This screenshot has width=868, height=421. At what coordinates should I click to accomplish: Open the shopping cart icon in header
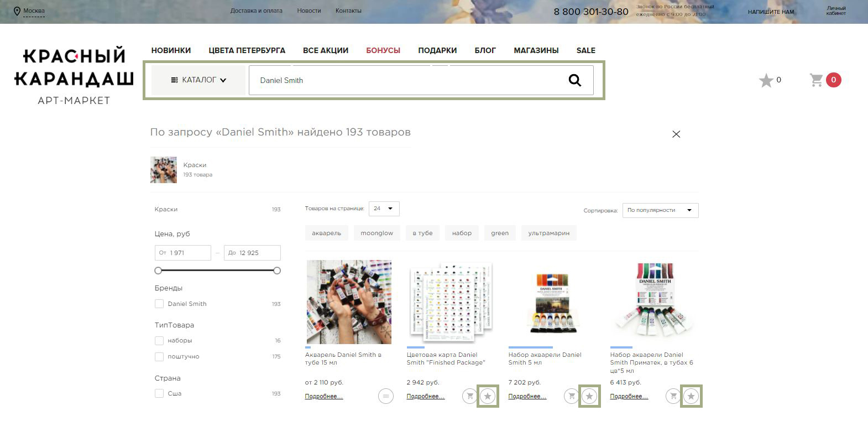[817, 80]
